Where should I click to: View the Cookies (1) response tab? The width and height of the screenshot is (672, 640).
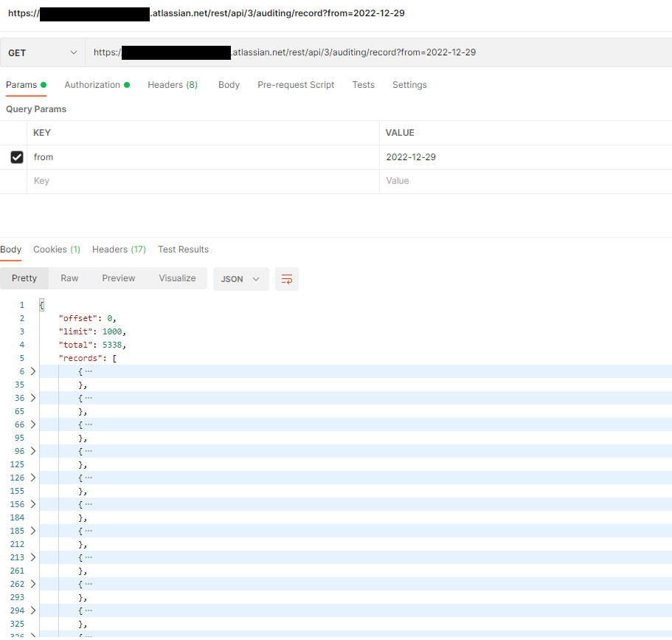[x=56, y=250]
